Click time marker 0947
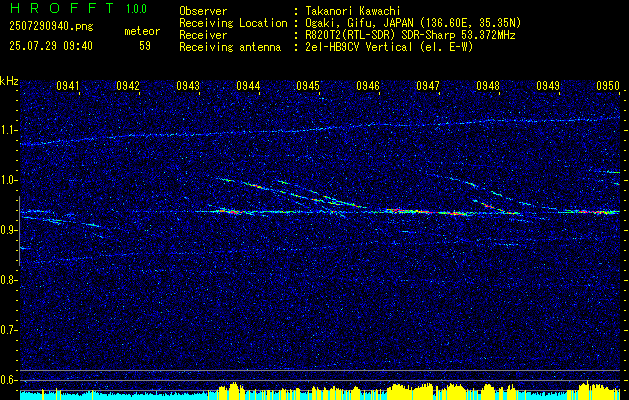Image resolution: width=629 pixels, height=400 pixels. click(x=428, y=85)
